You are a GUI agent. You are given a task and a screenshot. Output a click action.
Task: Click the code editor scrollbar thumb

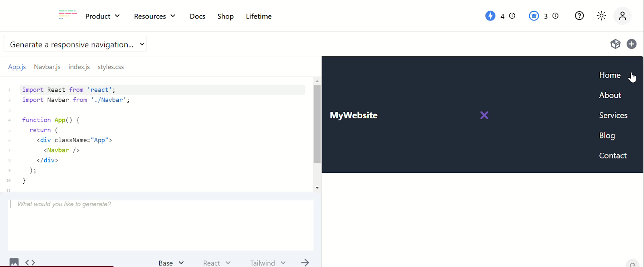coord(317,124)
